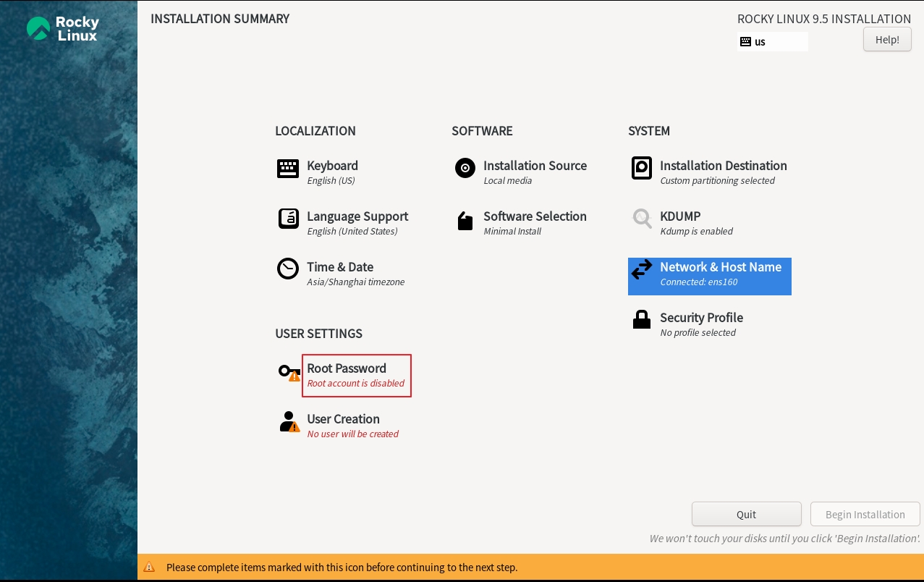924x582 pixels.
Task: Click 'Root account is disabled' text
Action: [x=356, y=384]
